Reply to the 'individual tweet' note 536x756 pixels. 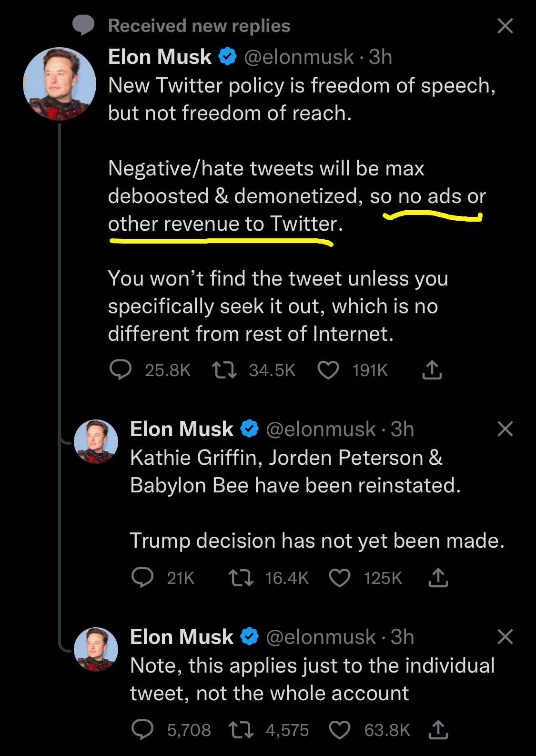click(142, 730)
